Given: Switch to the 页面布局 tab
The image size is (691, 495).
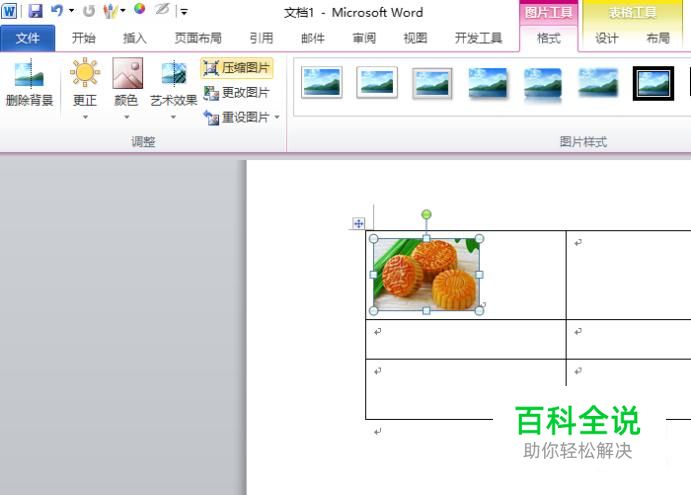Looking at the screenshot, I should (x=198, y=38).
